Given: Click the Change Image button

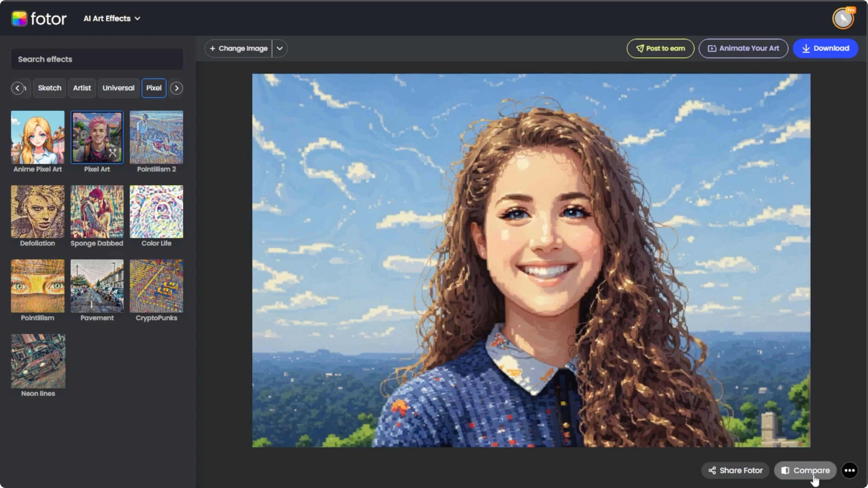Looking at the screenshot, I should point(238,49).
